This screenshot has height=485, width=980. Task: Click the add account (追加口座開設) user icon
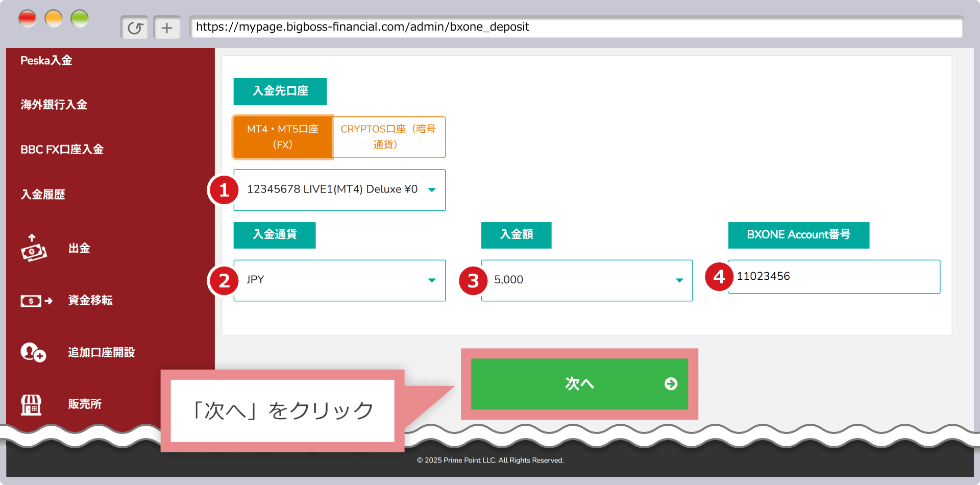(x=33, y=352)
